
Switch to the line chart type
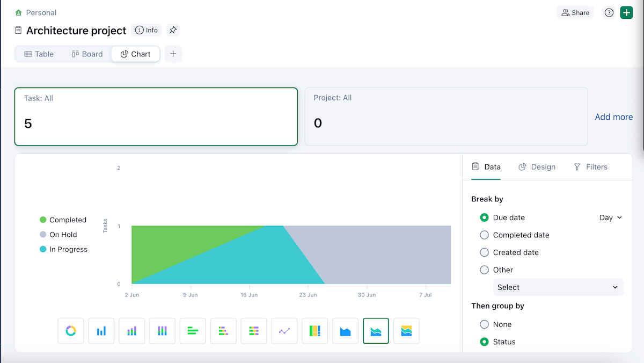tap(284, 331)
